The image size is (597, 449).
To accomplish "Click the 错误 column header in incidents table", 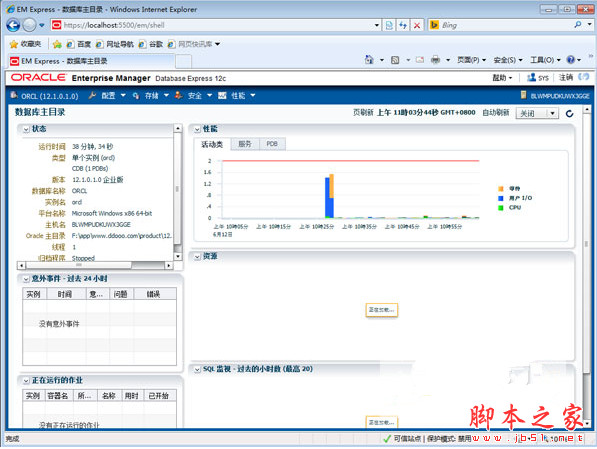I will (154, 294).
